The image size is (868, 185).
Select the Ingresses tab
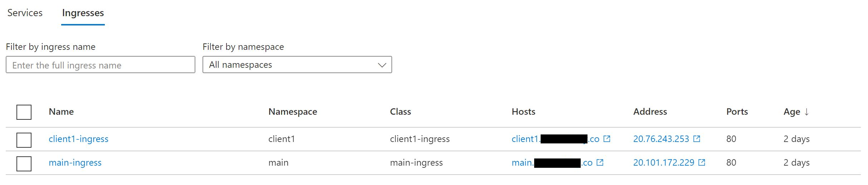point(83,13)
